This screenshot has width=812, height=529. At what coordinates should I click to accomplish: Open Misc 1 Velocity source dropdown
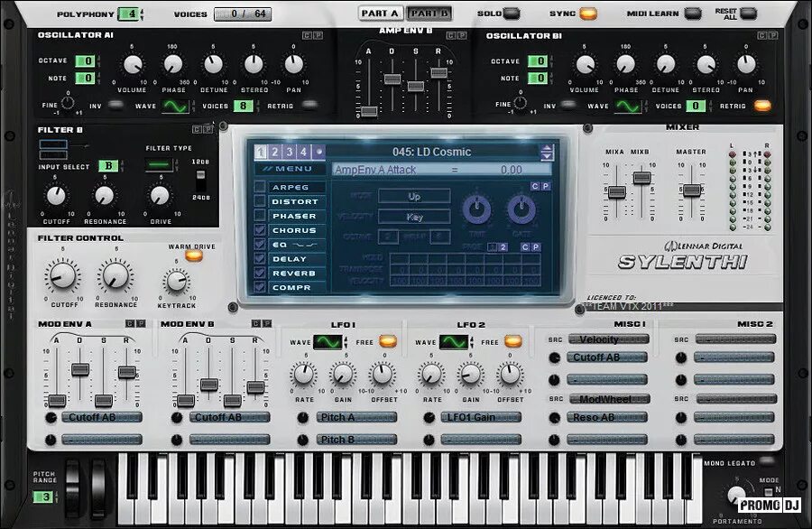pos(609,339)
